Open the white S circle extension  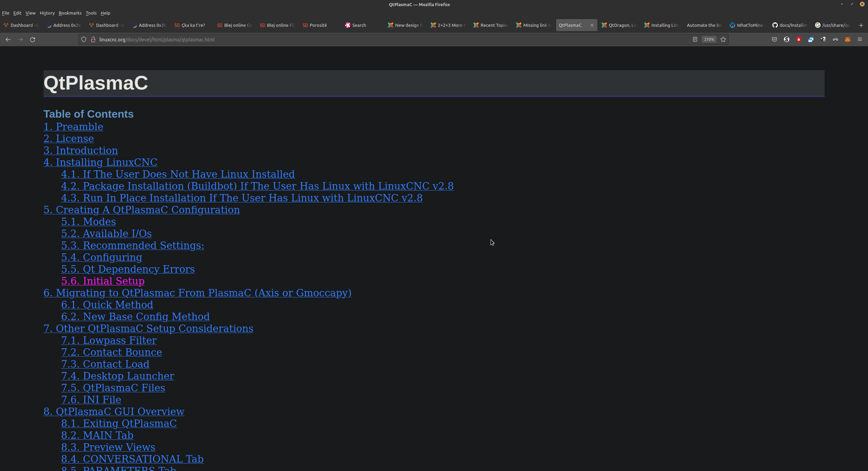787,39
